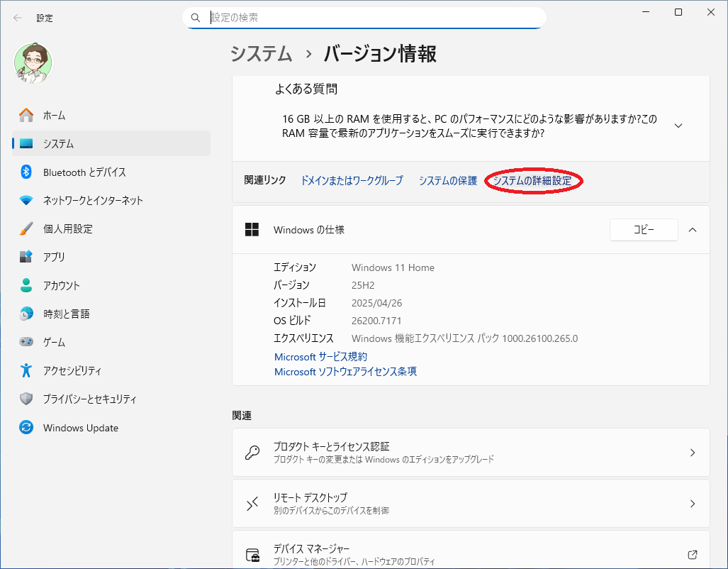Click the Windows Update sync icon
The width and height of the screenshot is (728, 569).
pos(26,428)
